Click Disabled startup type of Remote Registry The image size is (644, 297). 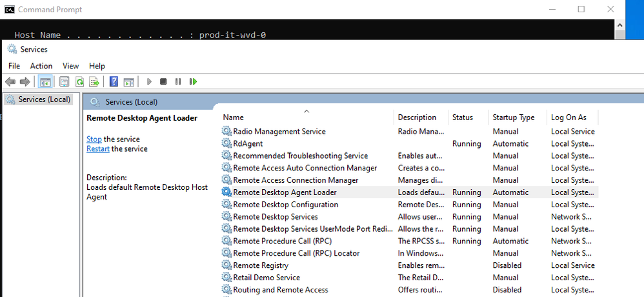[507, 265]
